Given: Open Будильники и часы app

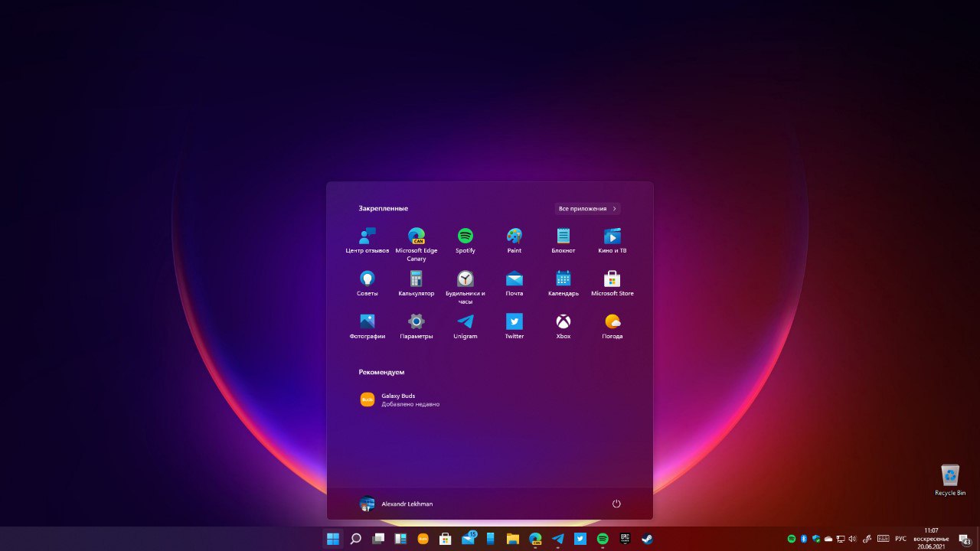Looking at the screenshot, I should click(x=465, y=287).
